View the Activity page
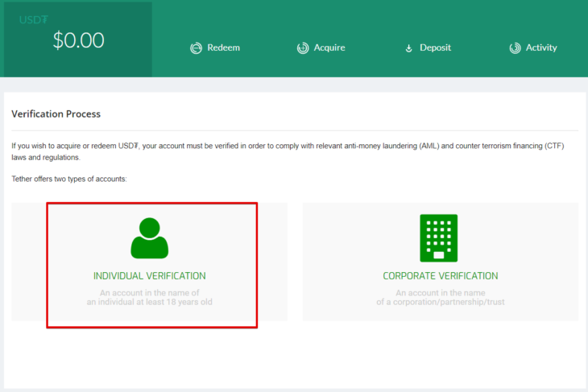The width and height of the screenshot is (588, 392). point(533,48)
